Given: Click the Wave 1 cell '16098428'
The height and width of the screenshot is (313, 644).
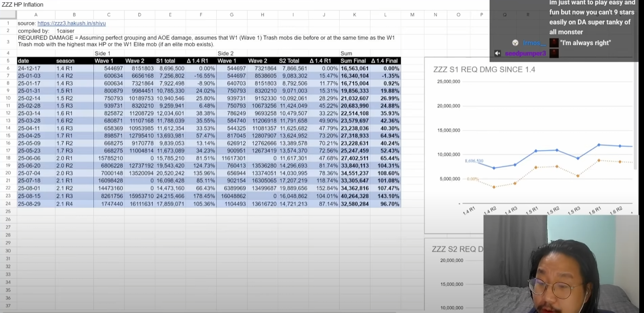Looking at the screenshot, I should pos(109,181).
